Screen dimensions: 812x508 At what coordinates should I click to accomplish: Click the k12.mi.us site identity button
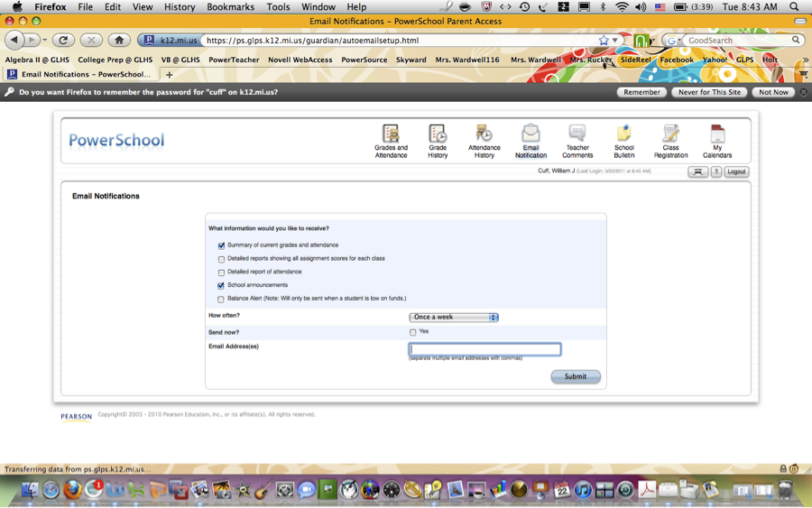(x=171, y=41)
